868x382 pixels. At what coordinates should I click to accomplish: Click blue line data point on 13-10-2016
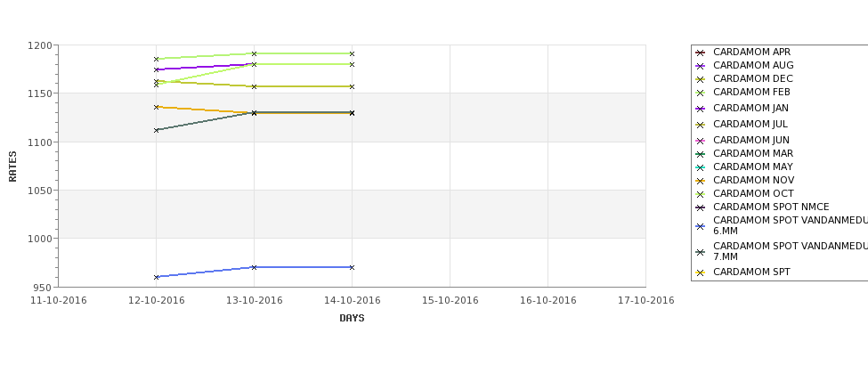coord(254,267)
